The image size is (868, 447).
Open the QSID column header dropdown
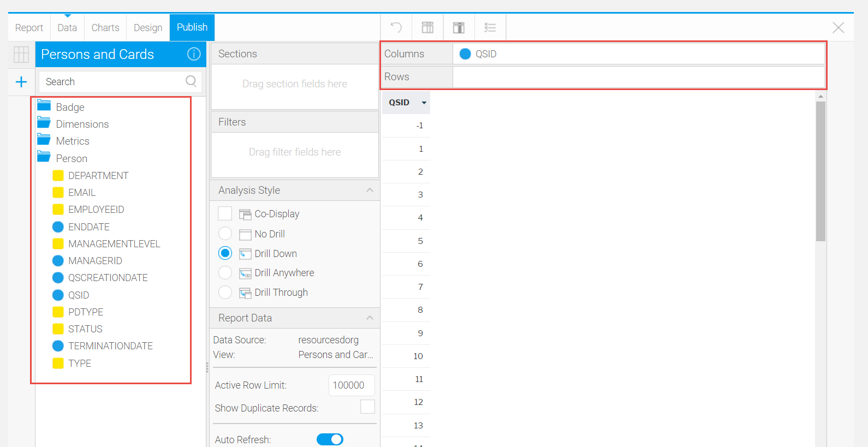pos(424,103)
